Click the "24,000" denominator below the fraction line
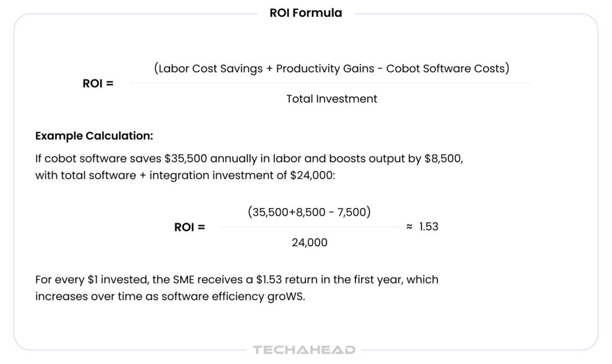612x364 pixels. click(x=309, y=243)
